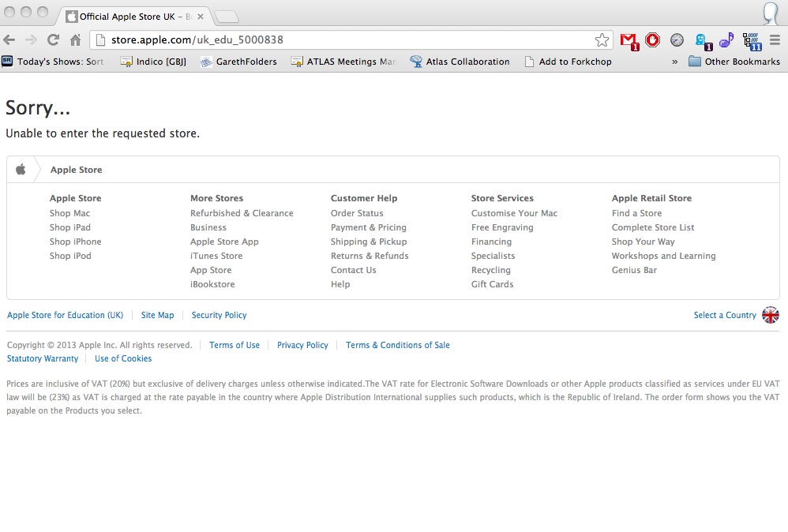Image resolution: width=788 pixels, height=532 pixels.
Task: Click the user profile silhouette icon
Action: [771, 13]
